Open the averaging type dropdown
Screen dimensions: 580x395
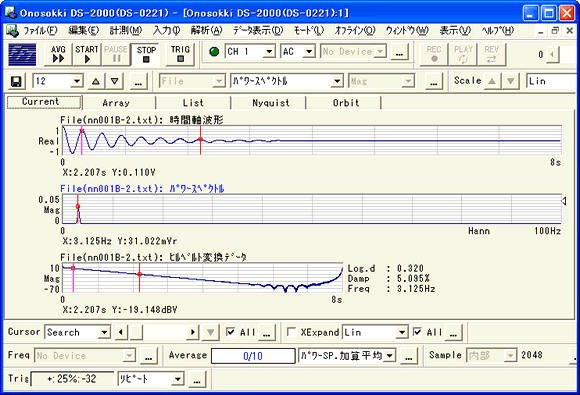pos(390,355)
